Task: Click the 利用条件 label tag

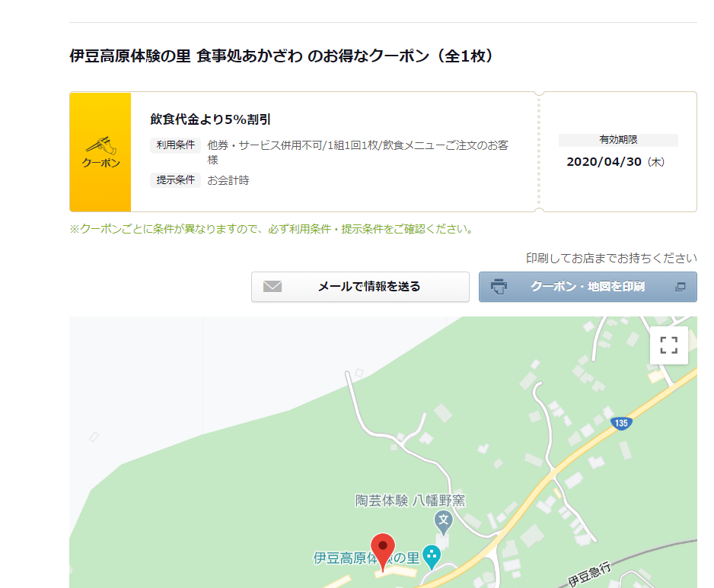Action: 176,145
